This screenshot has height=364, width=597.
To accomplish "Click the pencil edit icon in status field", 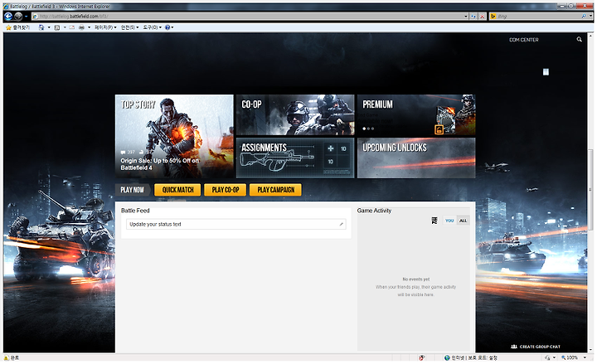I will 341,224.
